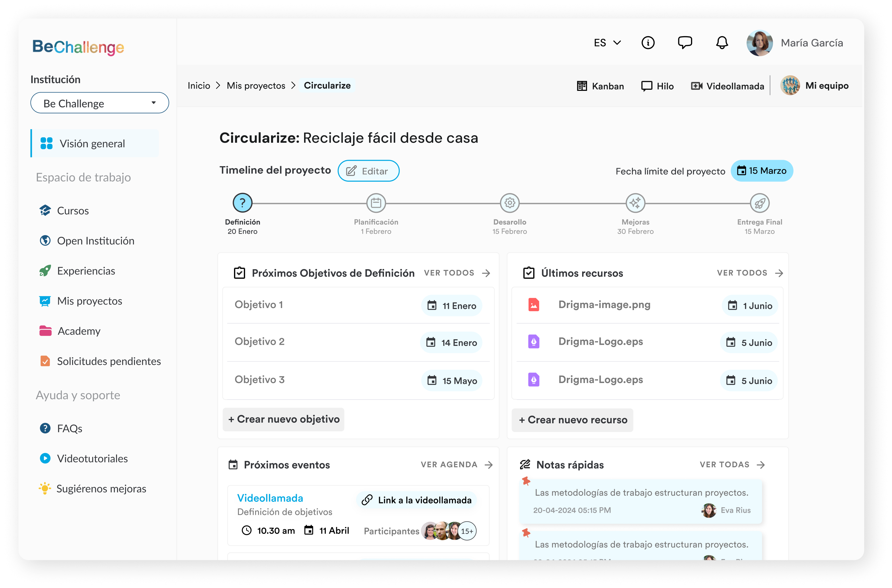This screenshot has width=892, height=588.
Task: Click Crear nuevo objetivo button
Action: point(283,419)
